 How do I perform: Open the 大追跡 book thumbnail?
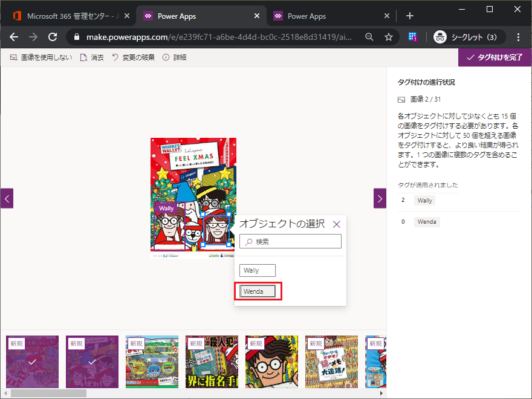[331, 362]
